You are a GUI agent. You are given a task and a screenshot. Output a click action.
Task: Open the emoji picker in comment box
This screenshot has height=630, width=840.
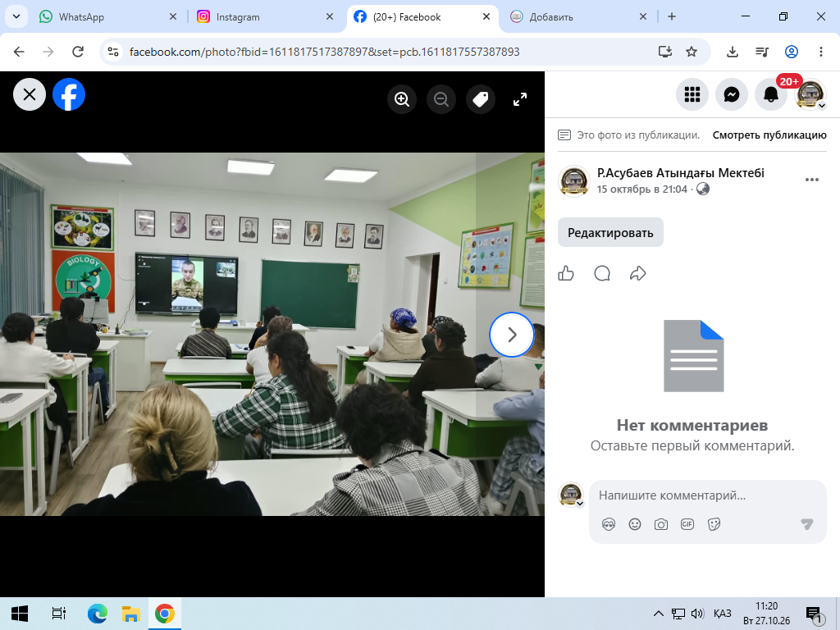tap(635, 524)
